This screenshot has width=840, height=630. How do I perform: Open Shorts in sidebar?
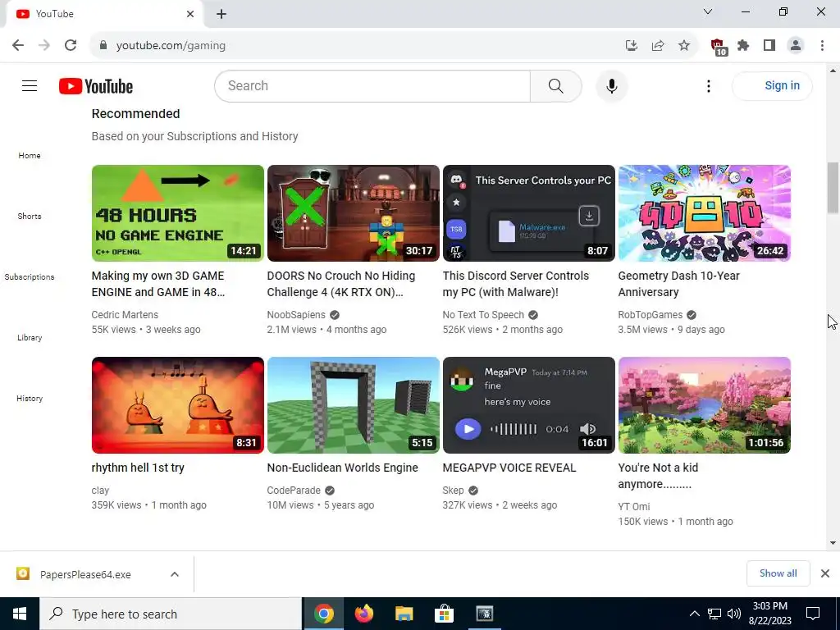coord(30,216)
